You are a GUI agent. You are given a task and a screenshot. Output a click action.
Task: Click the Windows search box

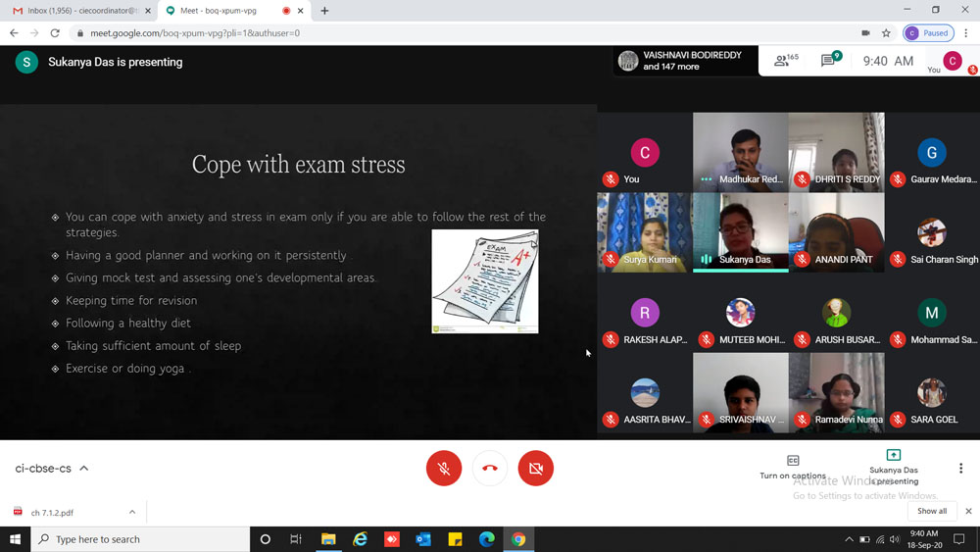142,539
